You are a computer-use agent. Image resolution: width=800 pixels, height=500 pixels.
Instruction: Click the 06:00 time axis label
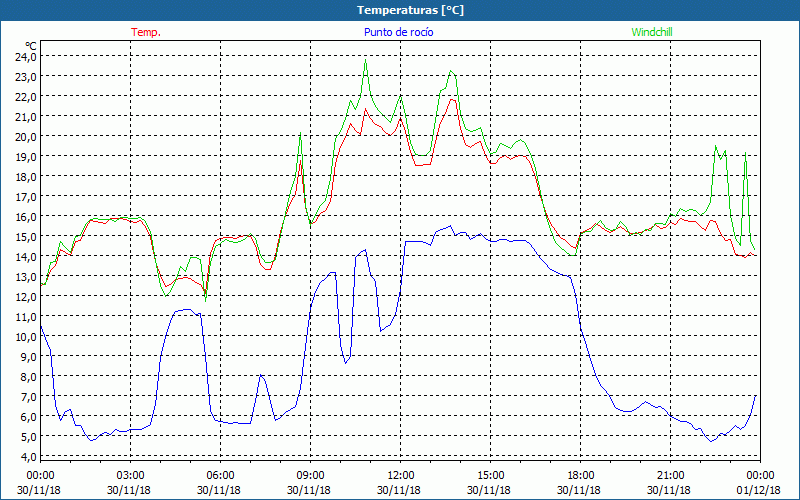point(219,476)
